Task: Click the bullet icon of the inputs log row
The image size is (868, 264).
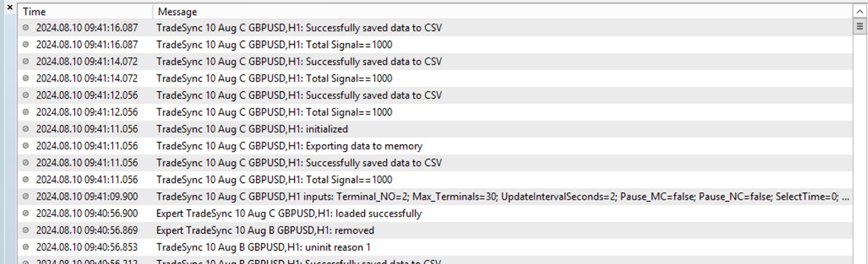Action: [26, 197]
